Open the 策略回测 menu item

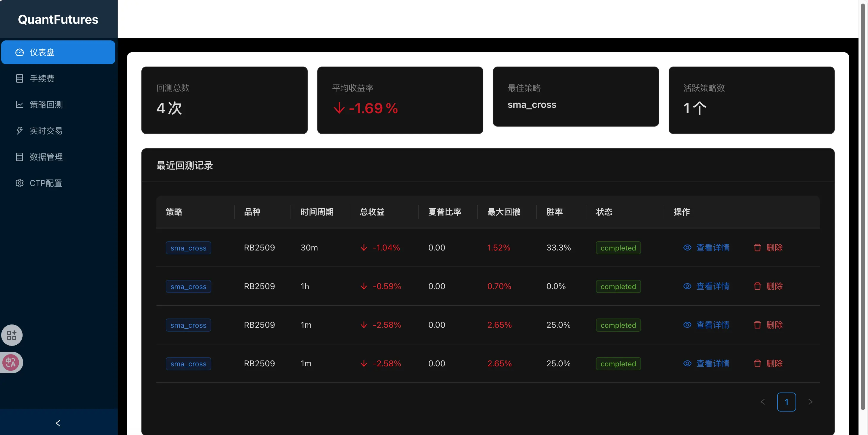(46, 105)
